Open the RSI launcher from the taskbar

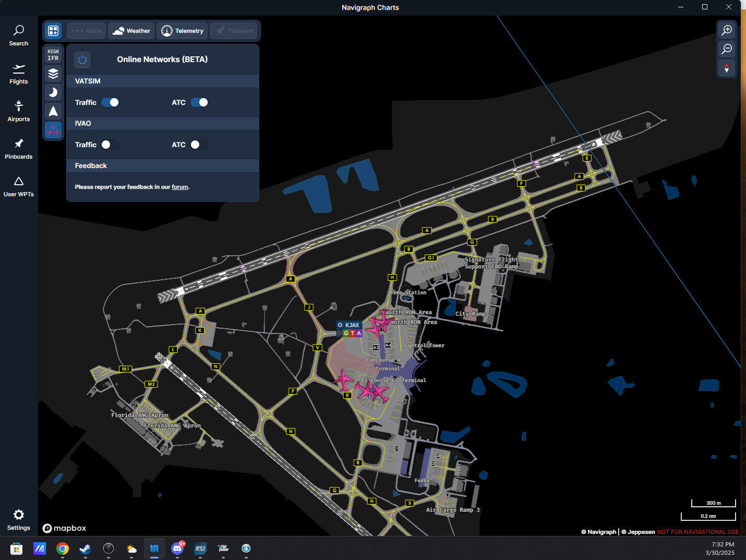[x=200, y=549]
